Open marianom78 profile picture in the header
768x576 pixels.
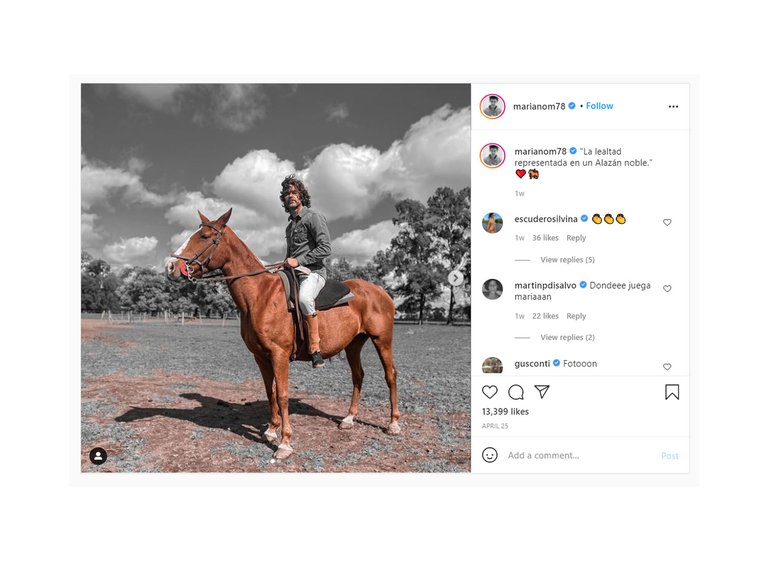click(x=492, y=106)
